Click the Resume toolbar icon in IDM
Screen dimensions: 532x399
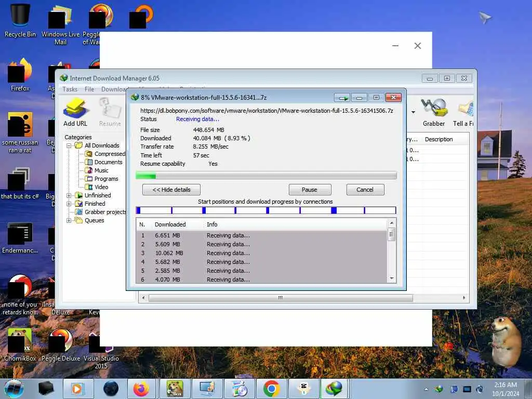tap(110, 113)
